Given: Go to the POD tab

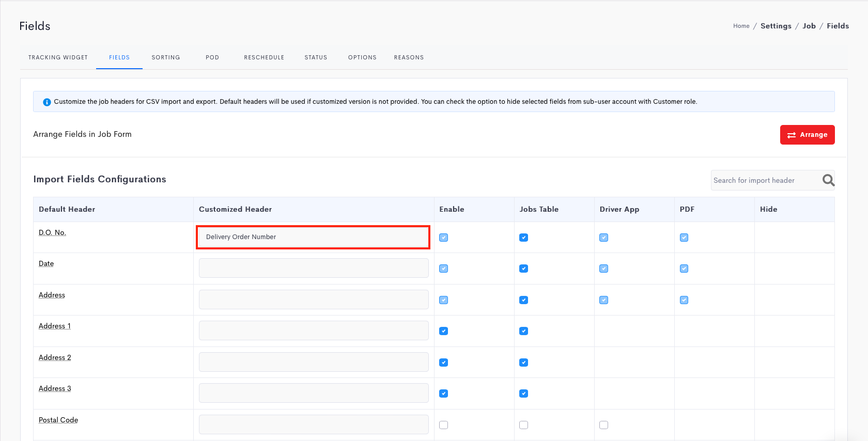Looking at the screenshot, I should [x=212, y=57].
